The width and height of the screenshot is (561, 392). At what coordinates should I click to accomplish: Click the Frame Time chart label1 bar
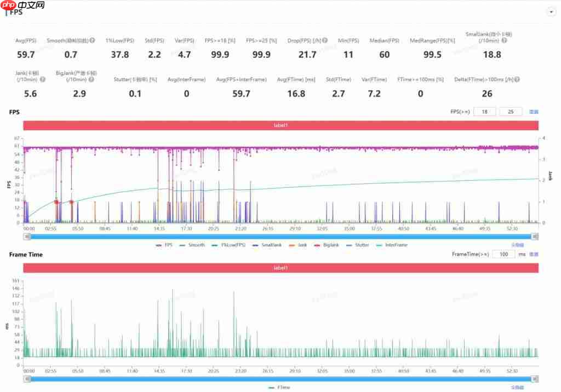click(x=280, y=268)
